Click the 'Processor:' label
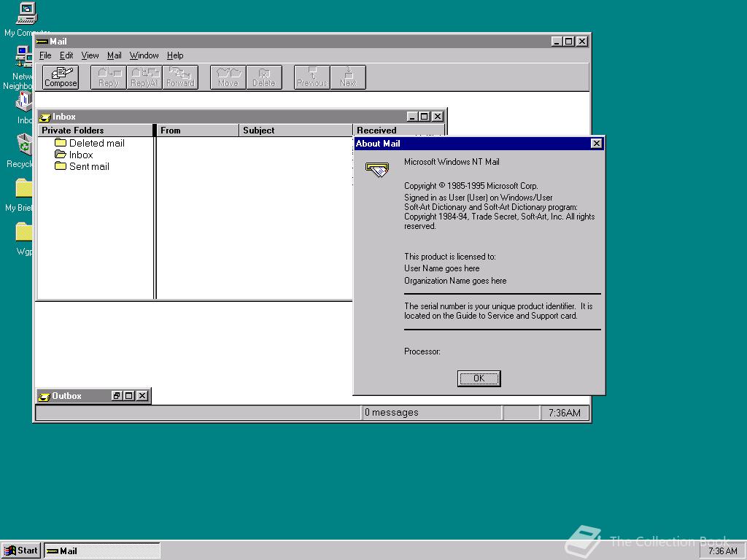Image resolution: width=747 pixels, height=560 pixels. pyautogui.click(x=422, y=351)
